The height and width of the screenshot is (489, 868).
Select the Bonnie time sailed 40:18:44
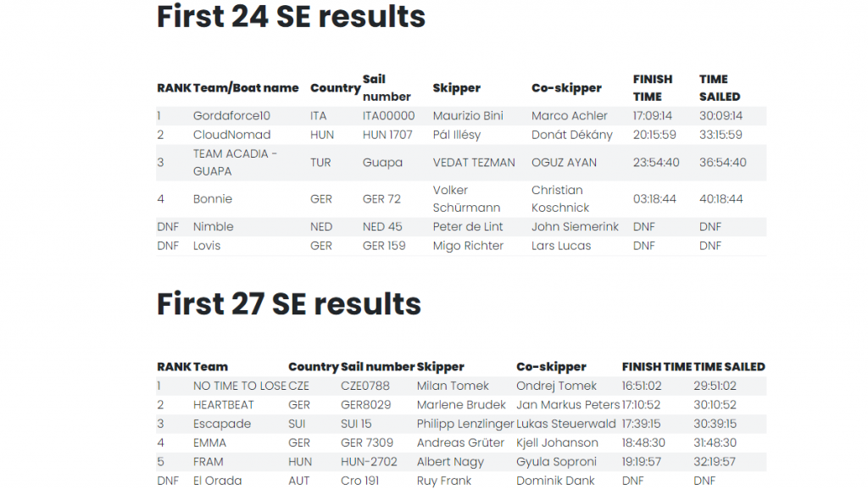[x=721, y=198]
